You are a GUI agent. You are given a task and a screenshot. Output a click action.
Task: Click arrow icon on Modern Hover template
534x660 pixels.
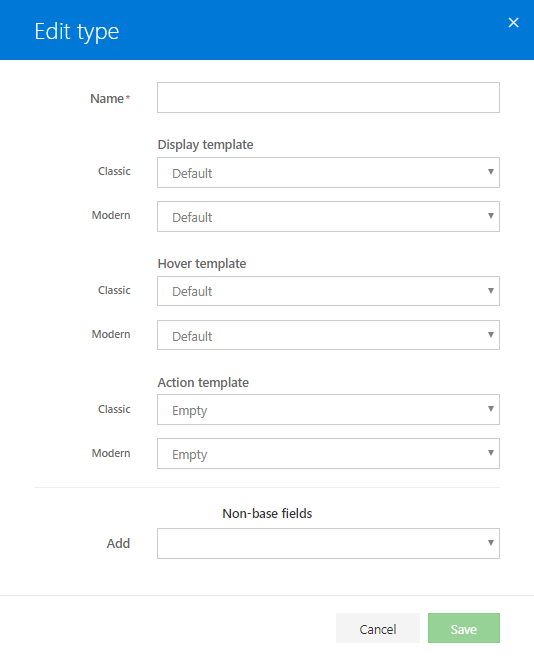491,335
